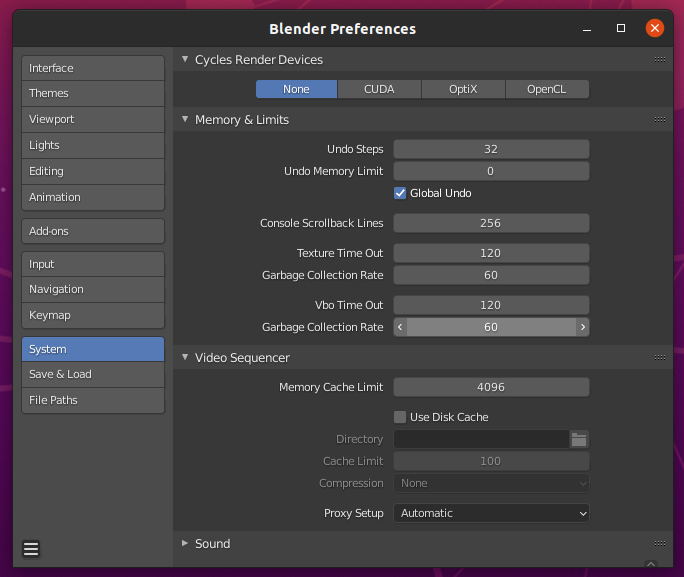Select CUDA as Cycles render device
This screenshot has height=577, width=684.
[x=379, y=89]
